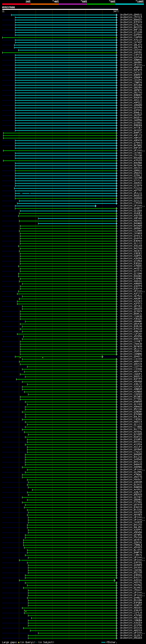The image size is (146, 644).
Task: Select UniRef100_A9NMY6 hit label
Action: tap(131, 60)
